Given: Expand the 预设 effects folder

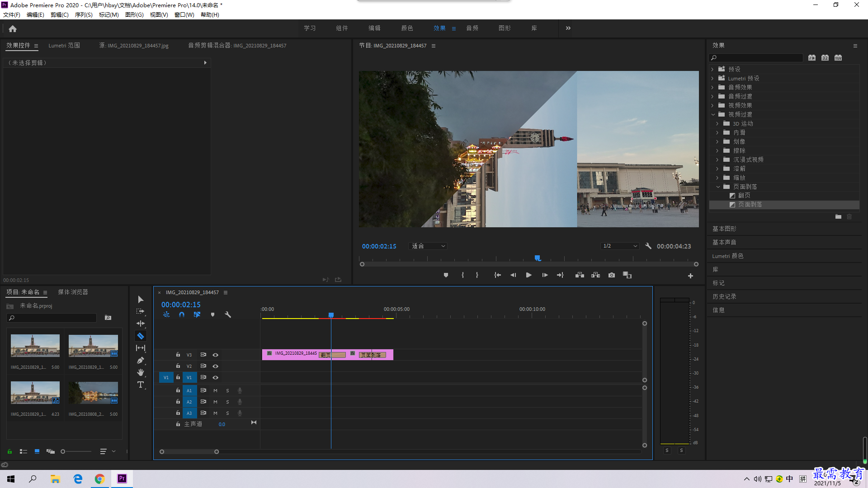Looking at the screenshot, I should [712, 69].
